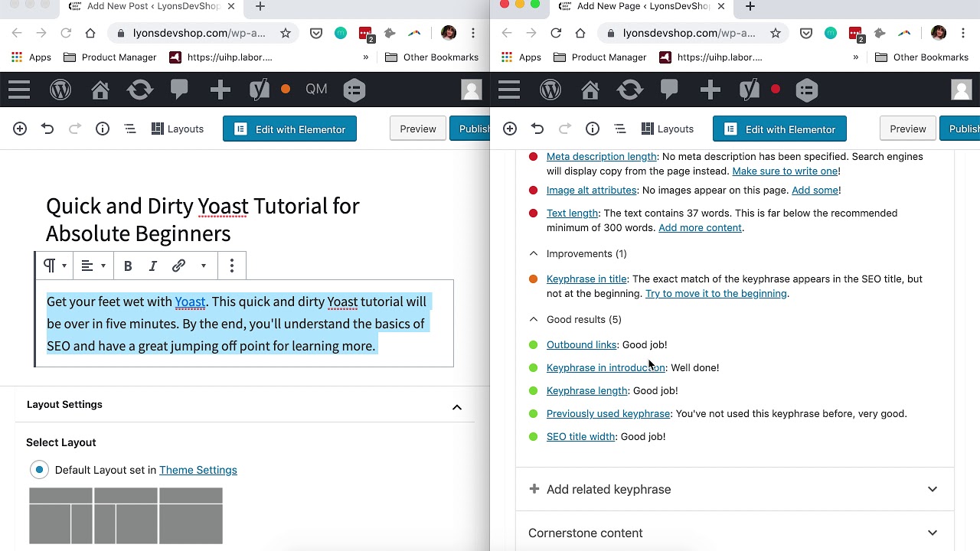Open Yoast SEO icon in left window admin bar
This screenshot has width=980, height=551.
pos(260,90)
